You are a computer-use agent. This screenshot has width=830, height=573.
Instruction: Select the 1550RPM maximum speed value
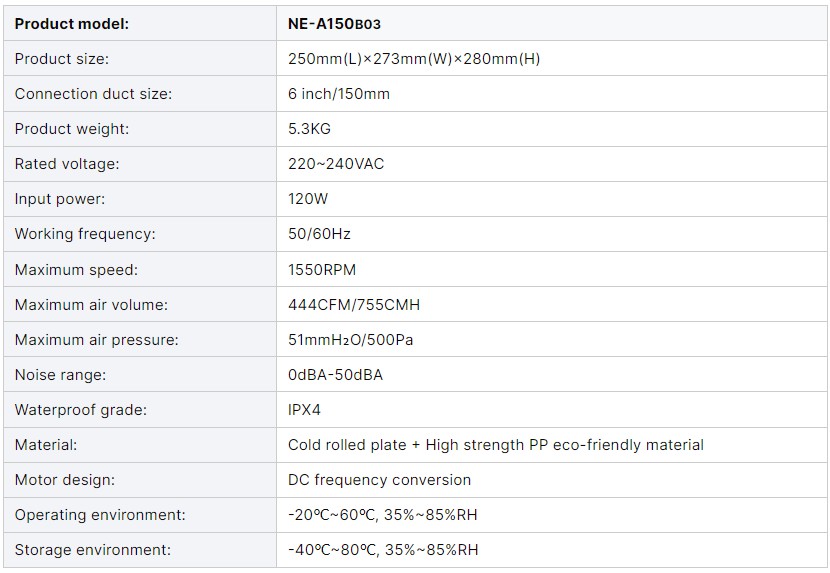click(322, 270)
